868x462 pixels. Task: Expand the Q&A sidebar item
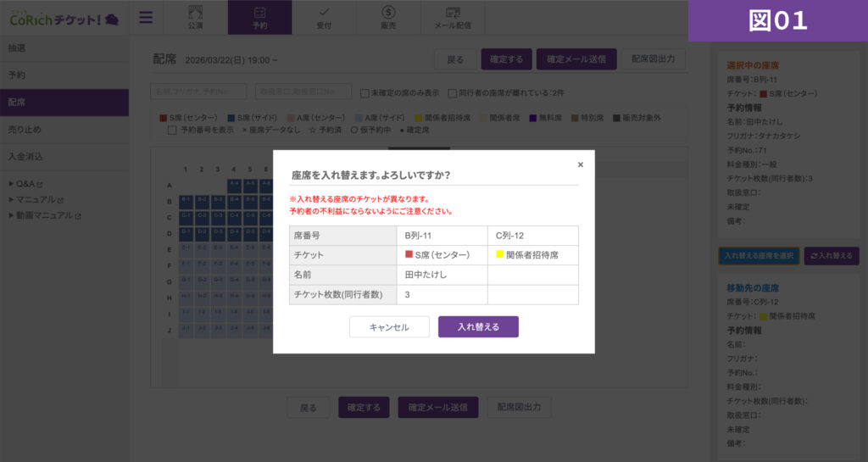[28, 184]
